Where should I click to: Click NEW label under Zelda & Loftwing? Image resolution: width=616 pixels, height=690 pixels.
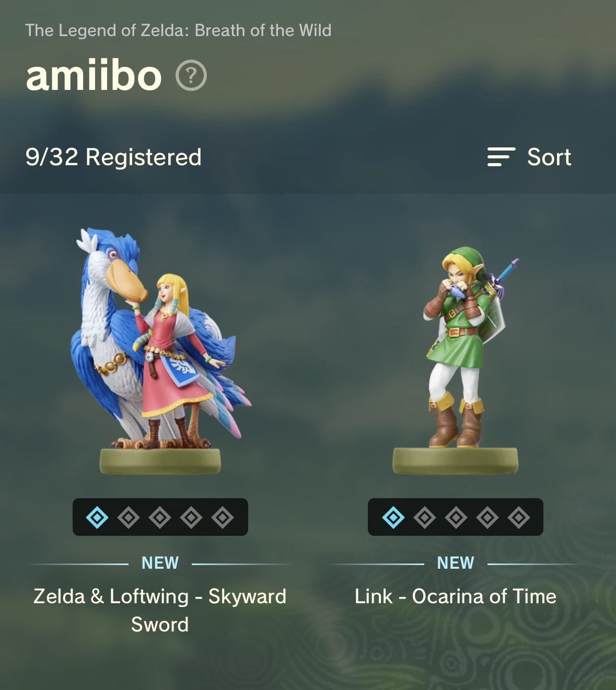pyautogui.click(x=160, y=563)
